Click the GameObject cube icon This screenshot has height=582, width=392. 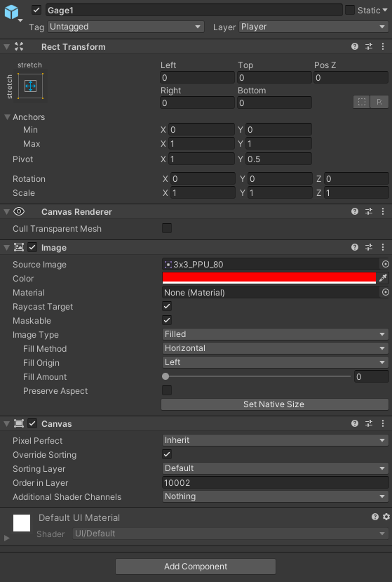tap(11, 12)
